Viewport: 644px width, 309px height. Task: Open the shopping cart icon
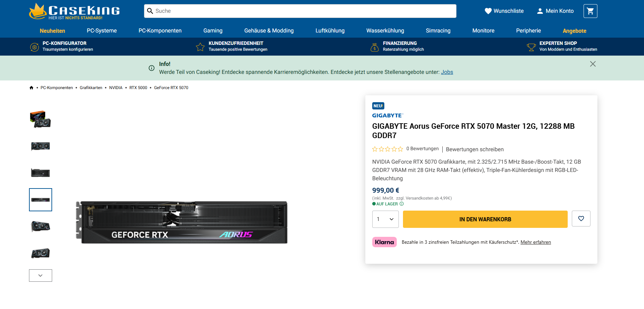[590, 11]
